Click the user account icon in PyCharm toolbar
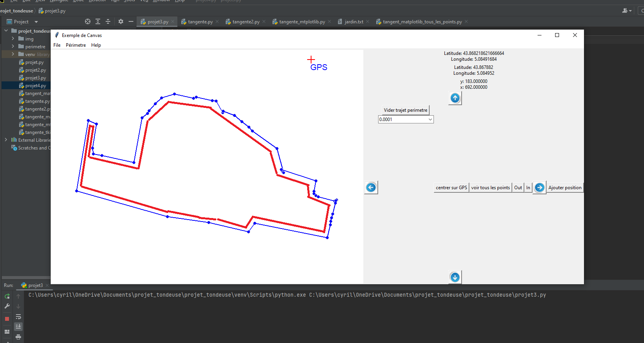 [626, 11]
